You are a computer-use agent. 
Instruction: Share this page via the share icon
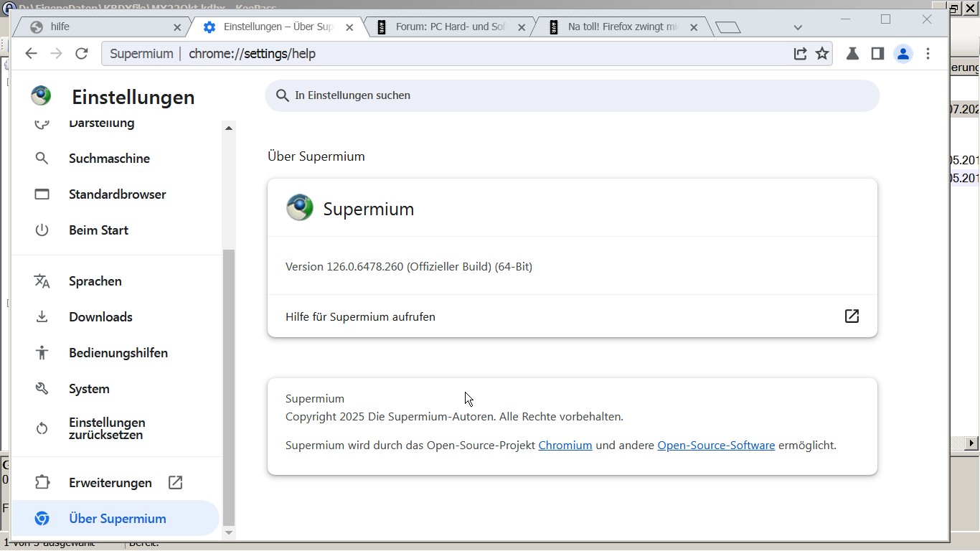800,54
